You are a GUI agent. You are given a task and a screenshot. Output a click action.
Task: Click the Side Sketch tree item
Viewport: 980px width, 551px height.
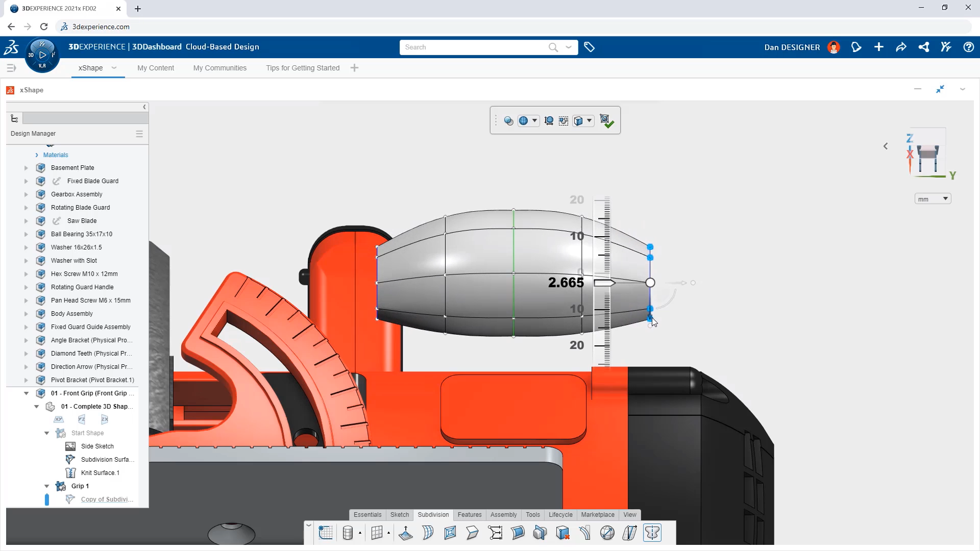[96, 446]
